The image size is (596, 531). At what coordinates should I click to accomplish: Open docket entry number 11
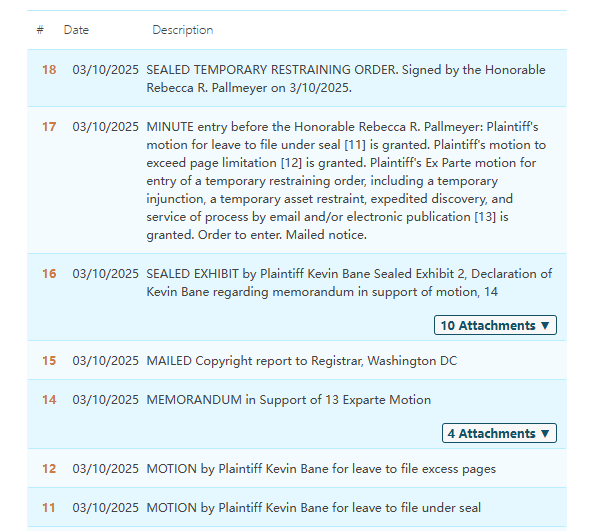point(49,508)
